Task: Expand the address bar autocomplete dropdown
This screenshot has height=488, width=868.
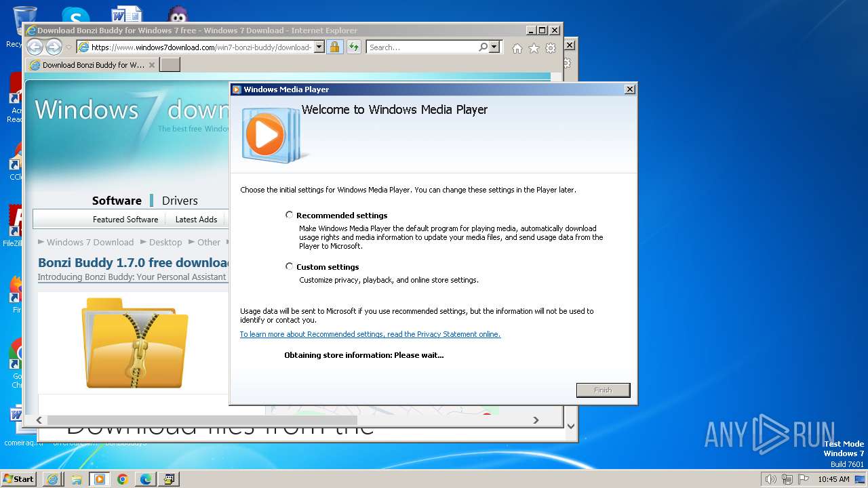Action: 319,47
